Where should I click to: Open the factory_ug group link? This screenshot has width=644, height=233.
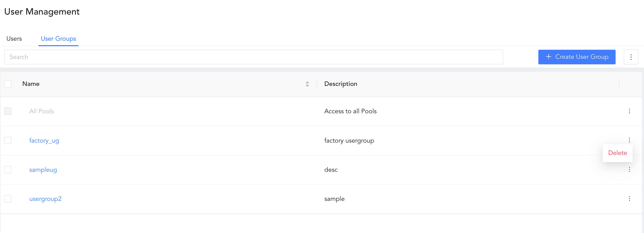coord(44,140)
